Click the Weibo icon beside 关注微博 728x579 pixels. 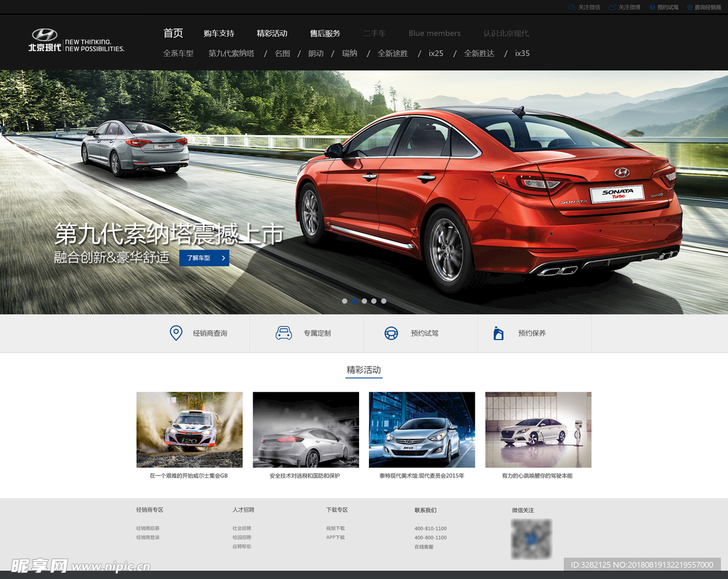pos(612,7)
